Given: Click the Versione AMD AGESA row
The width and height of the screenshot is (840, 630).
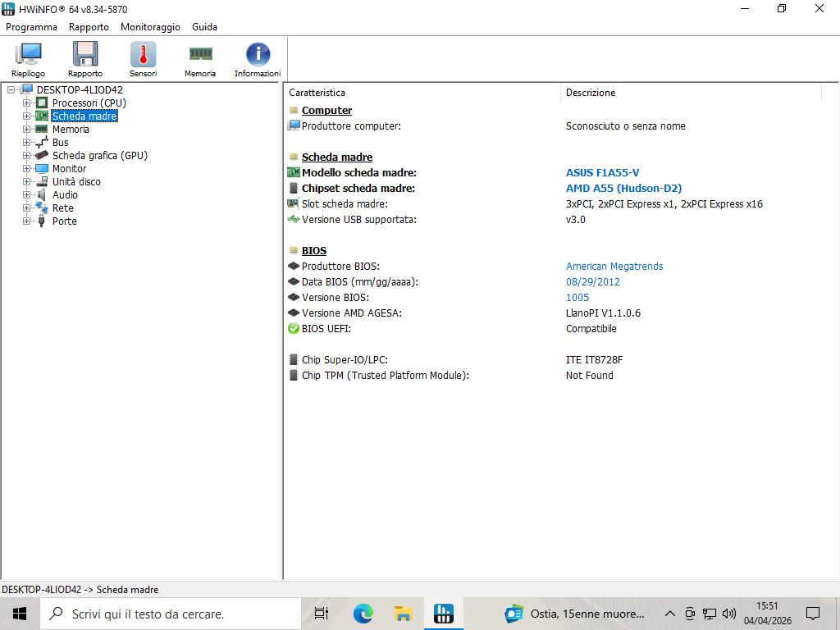Looking at the screenshot, I should [554, 313].
